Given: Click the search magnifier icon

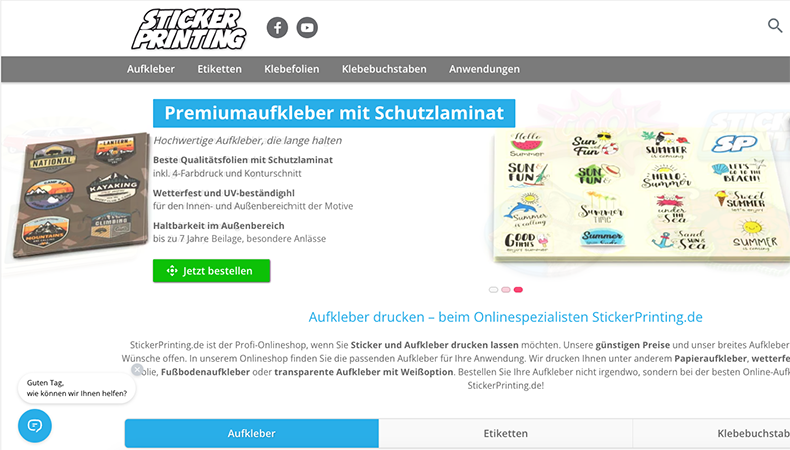Looking at the screenshot, I should pyautogui.click(x=775, y=25).
